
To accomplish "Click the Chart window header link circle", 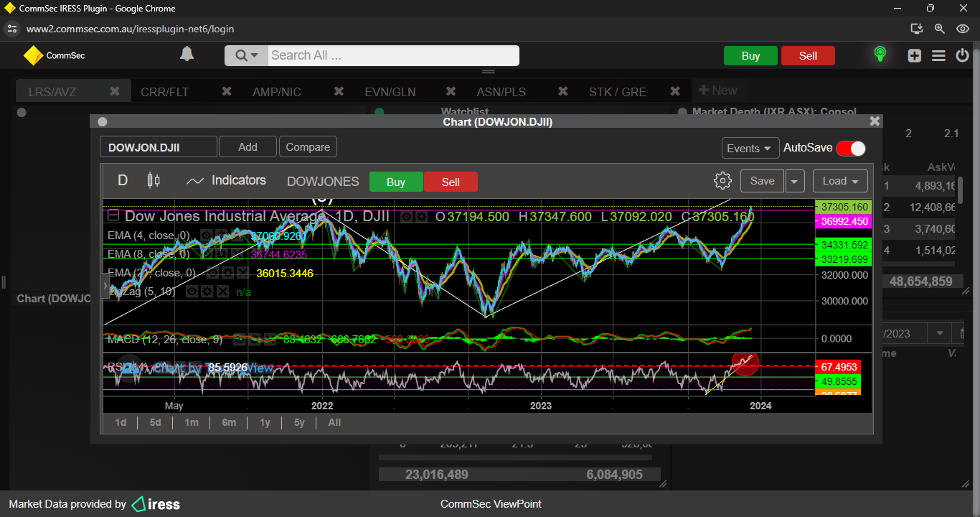I will pos(102,122).
